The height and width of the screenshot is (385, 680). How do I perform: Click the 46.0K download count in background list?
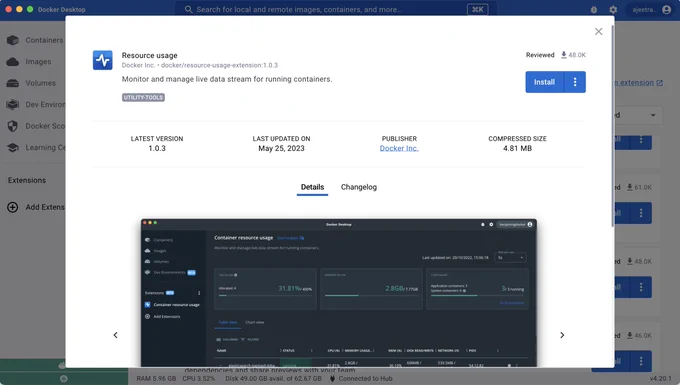pyautogui.click(x=639, y=336)
